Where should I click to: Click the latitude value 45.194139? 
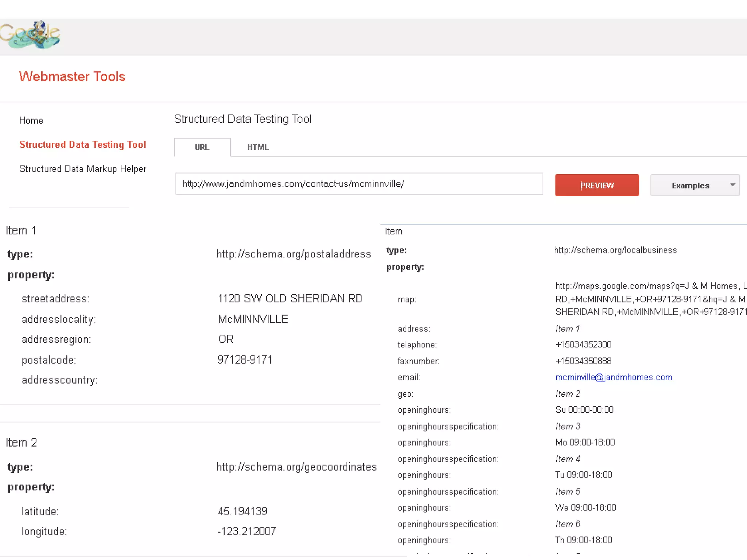pyautogui.click(x=243, y=511)
